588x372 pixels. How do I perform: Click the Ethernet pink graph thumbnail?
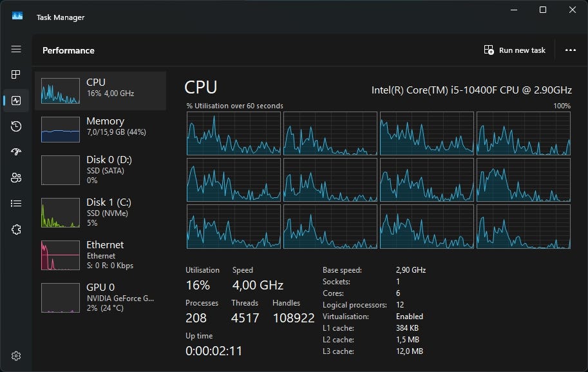61,255
